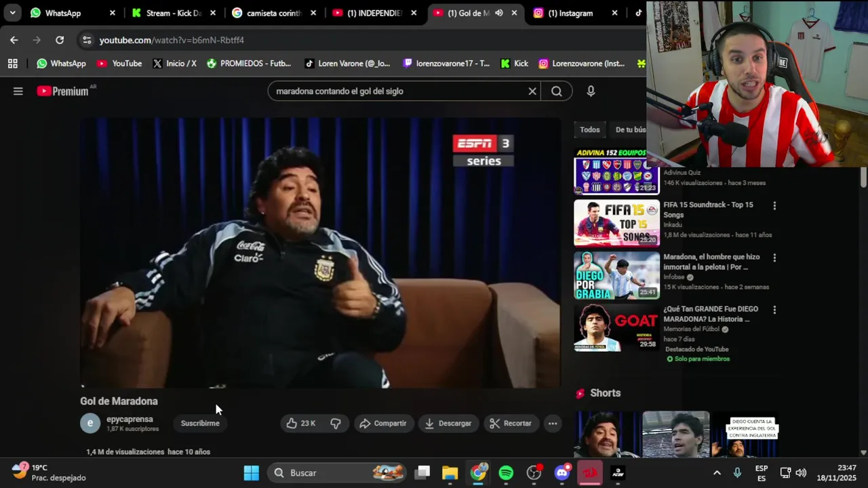868x488 pixels.
Task: Switch to the camiseta corinthians Google tab
Action: coord(273,13)
